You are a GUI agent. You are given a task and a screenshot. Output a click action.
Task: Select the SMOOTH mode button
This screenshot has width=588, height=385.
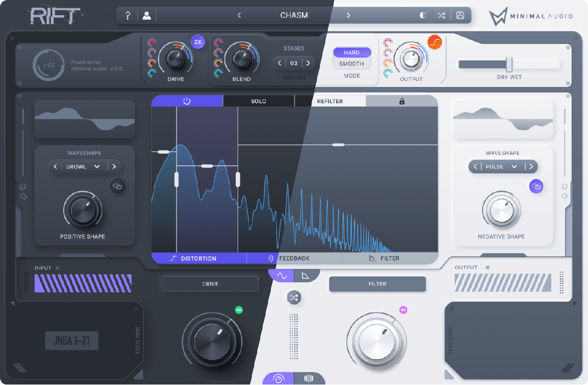click(352, 64)
